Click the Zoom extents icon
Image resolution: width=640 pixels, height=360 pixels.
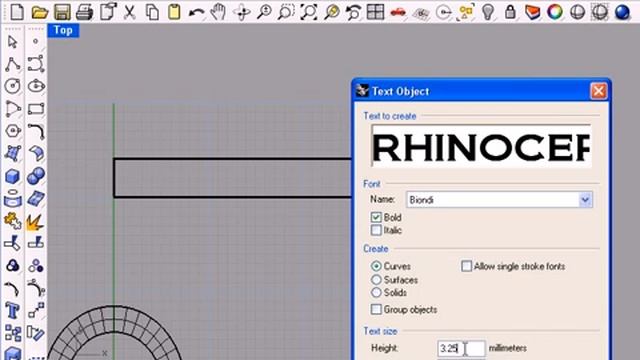tap(309, 11)
